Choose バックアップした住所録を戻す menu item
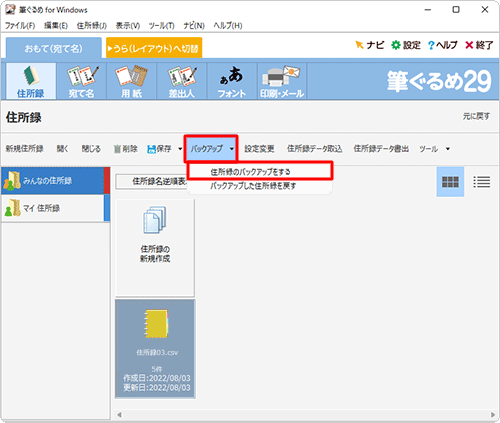The height and width of the screenshot is (423, 500). pos(260,186)
